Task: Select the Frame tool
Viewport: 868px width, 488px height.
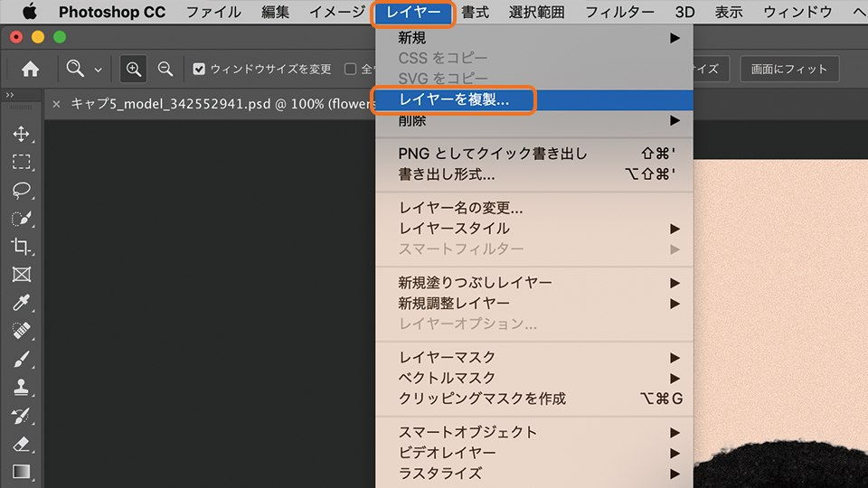Action: click(21, 275)
